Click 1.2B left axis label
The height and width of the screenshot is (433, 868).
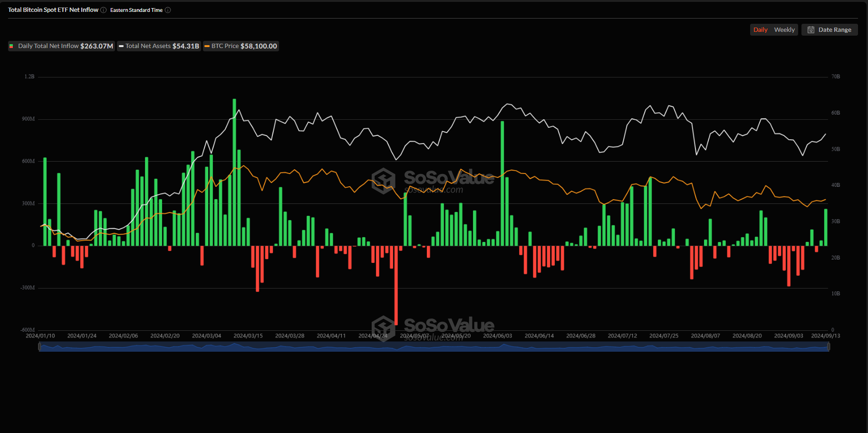[29, 77]
